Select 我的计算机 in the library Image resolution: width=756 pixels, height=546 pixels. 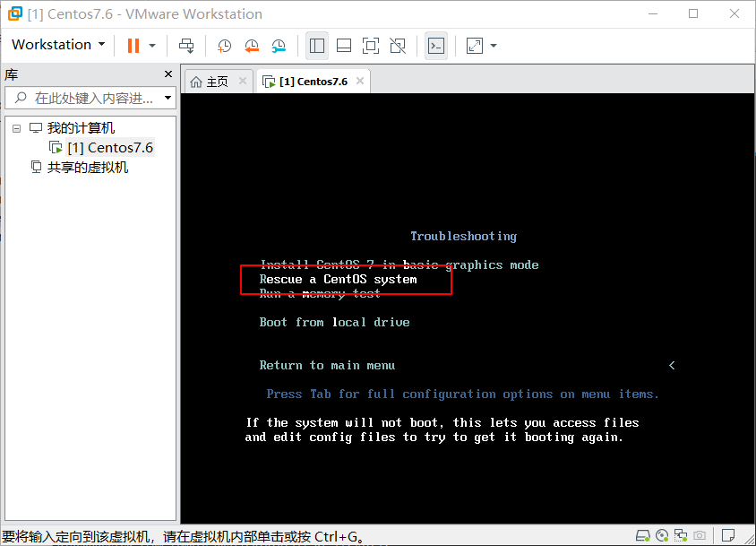pyautogui.click(x=81, y=128)
